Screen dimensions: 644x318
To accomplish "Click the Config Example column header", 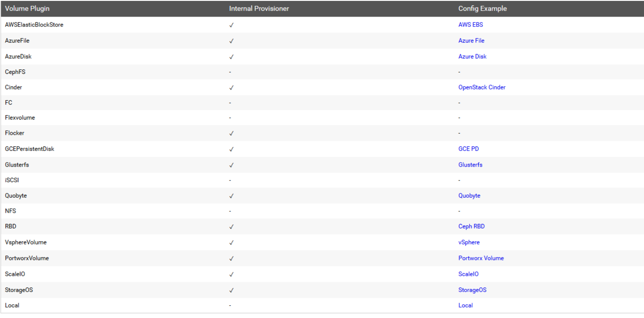I will 483,9.
